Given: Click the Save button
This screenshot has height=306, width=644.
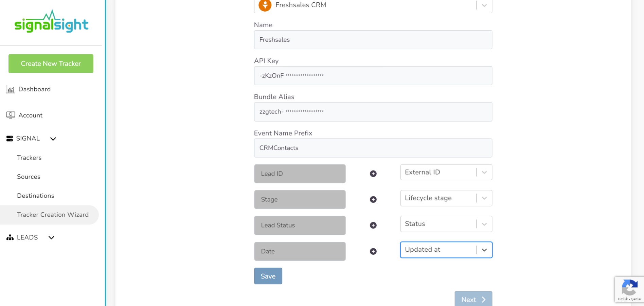Looking at the screenshot, I should [268, 276].
